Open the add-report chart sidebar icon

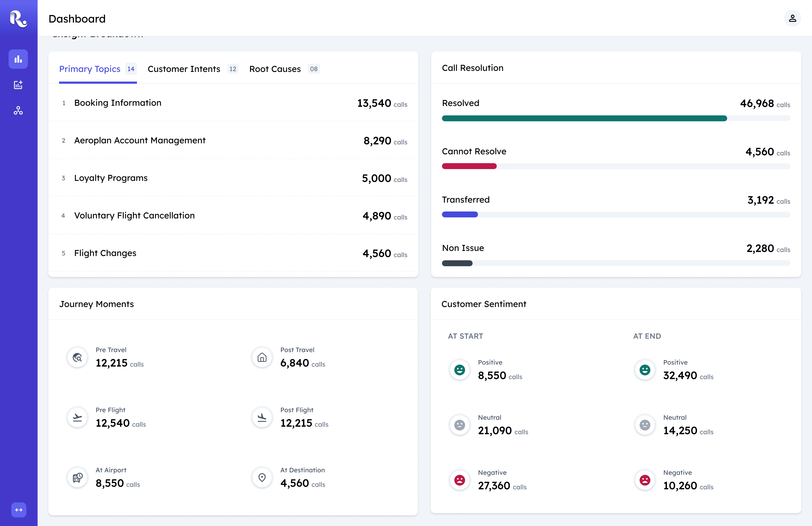tap(18, 85)
